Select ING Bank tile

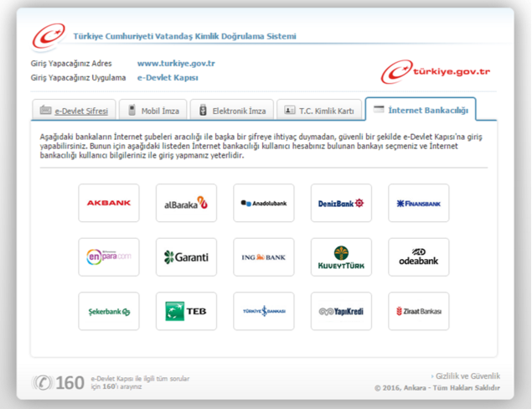tap(264, 257)
